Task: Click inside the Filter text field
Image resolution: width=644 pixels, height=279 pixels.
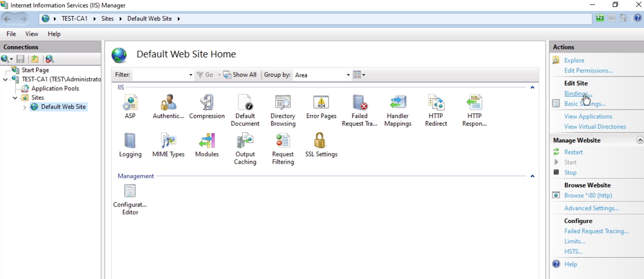Action: tap(160, 75)
